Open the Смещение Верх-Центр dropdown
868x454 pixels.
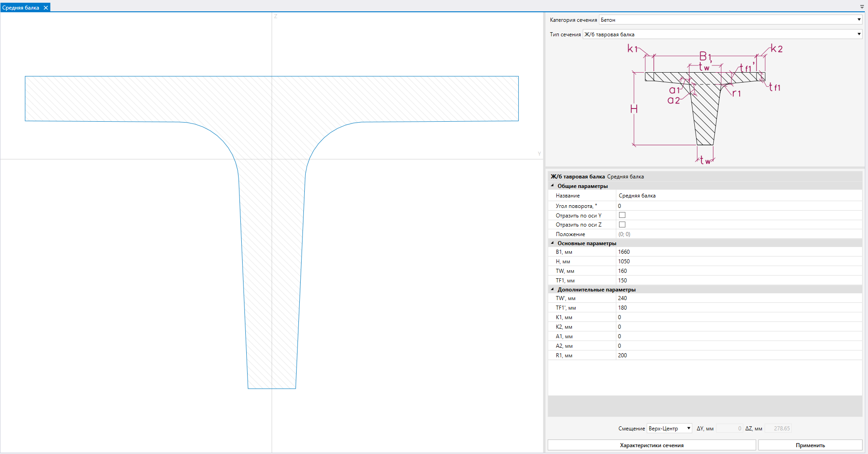[670, 428]
